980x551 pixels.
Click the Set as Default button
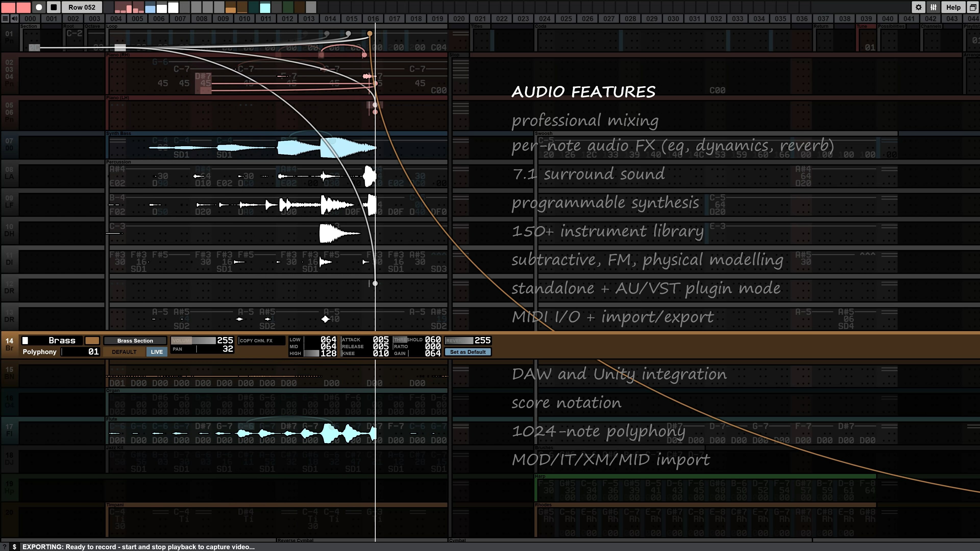coord(468,352)
